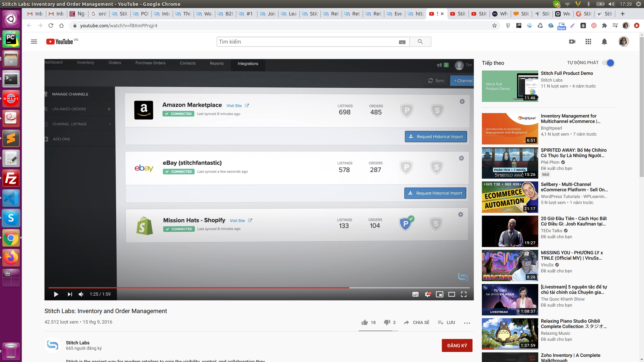The width and height of the screenshot is (644, 362).
Task: Open YouTube notifications bell
Action: click(604, 41)
